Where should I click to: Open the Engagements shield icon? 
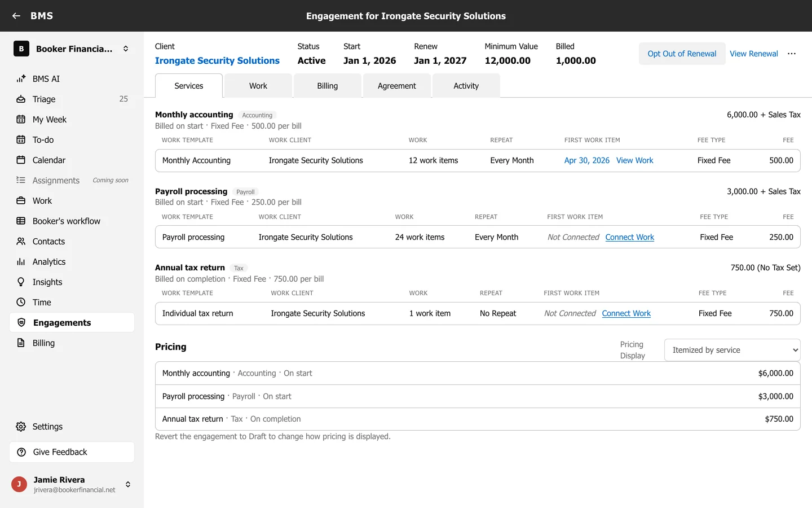21,323
